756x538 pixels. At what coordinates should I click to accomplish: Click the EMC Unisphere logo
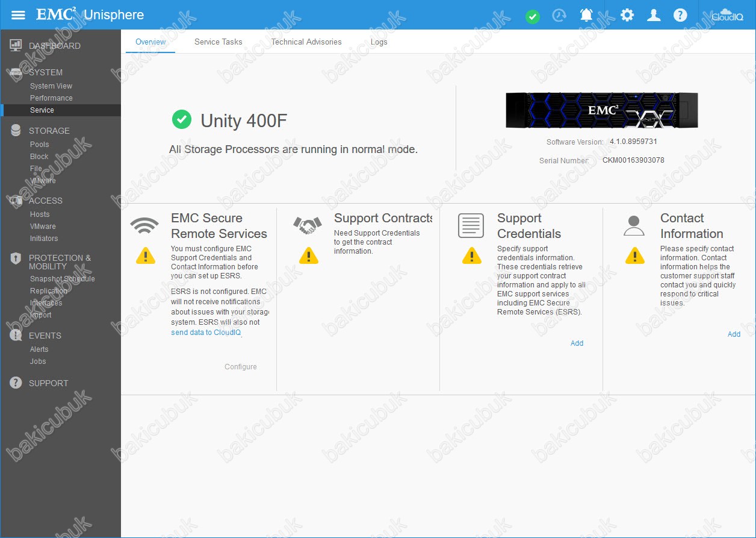(x=90, y=15)
